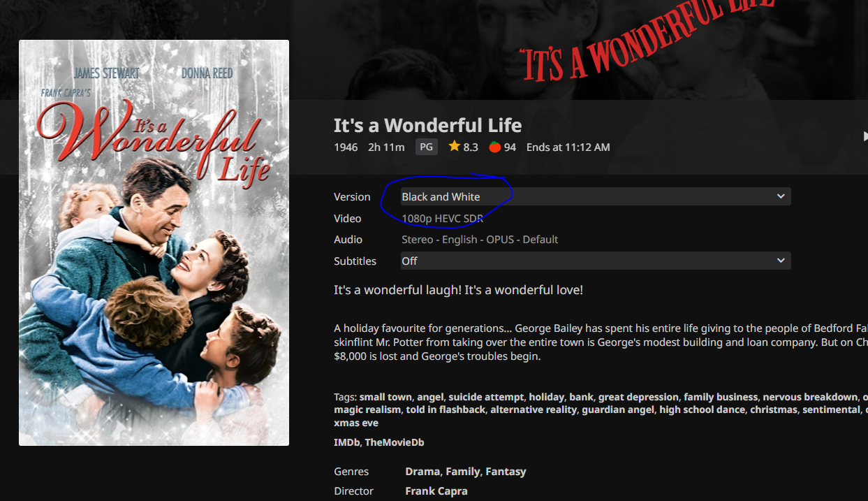Click the 'small town' tag
The image size is (868, 501).
pyautogui.click(x=385, y=397)
